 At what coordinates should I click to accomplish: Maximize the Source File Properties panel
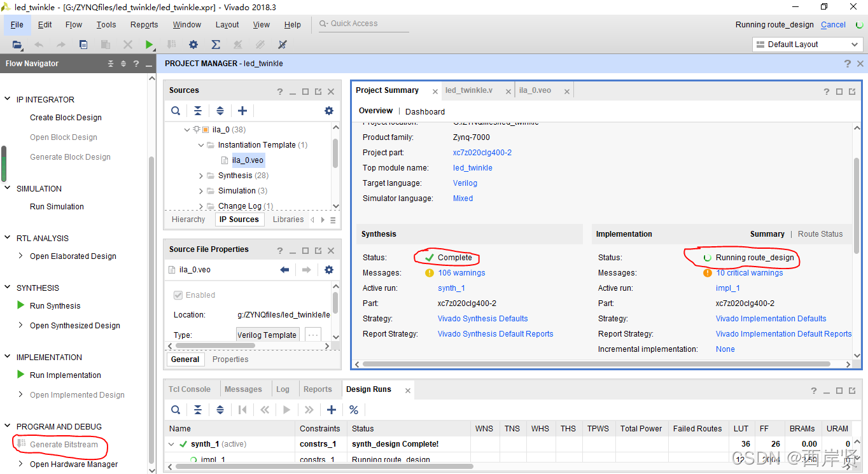click(x=305, y=251)
